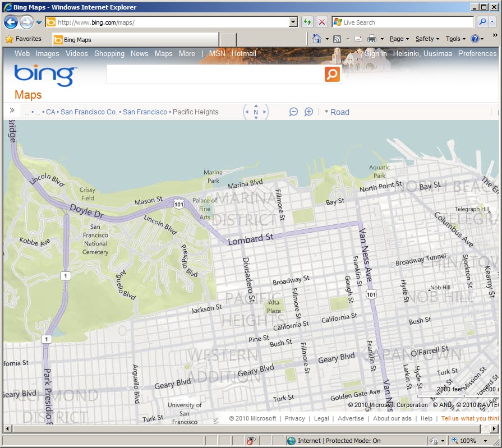Click the red Stop loading icon
Viewport: 502px width, 448px height.
click(x=322, y=22)
